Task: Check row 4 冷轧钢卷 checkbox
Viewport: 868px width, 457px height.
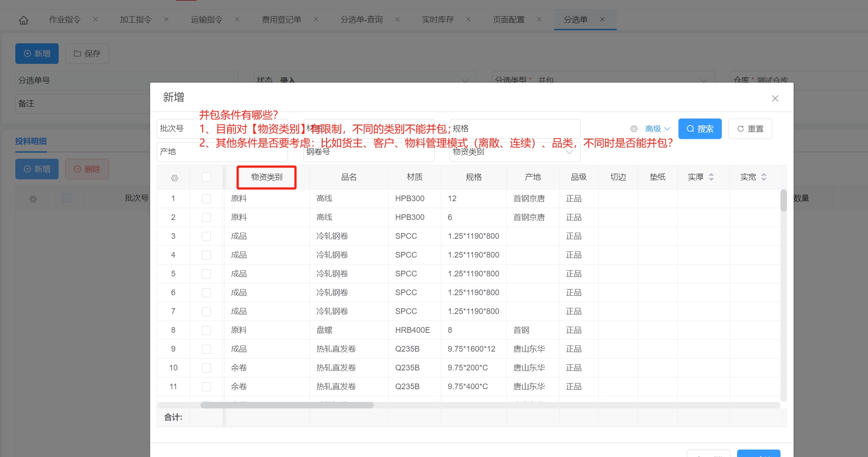Action: click(x=206, y=255)
